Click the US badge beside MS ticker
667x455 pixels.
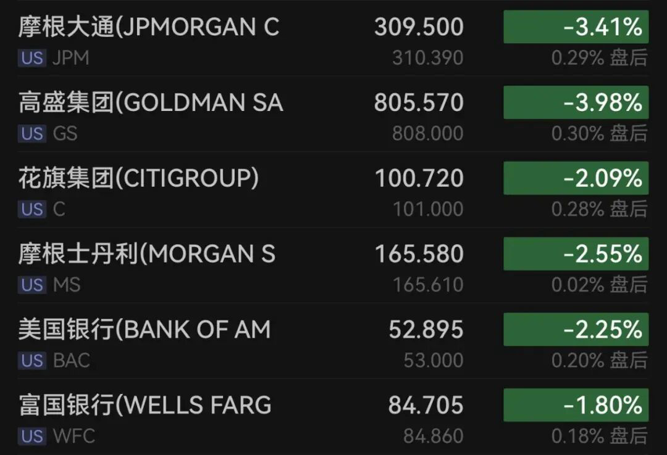tap(32, 285)
